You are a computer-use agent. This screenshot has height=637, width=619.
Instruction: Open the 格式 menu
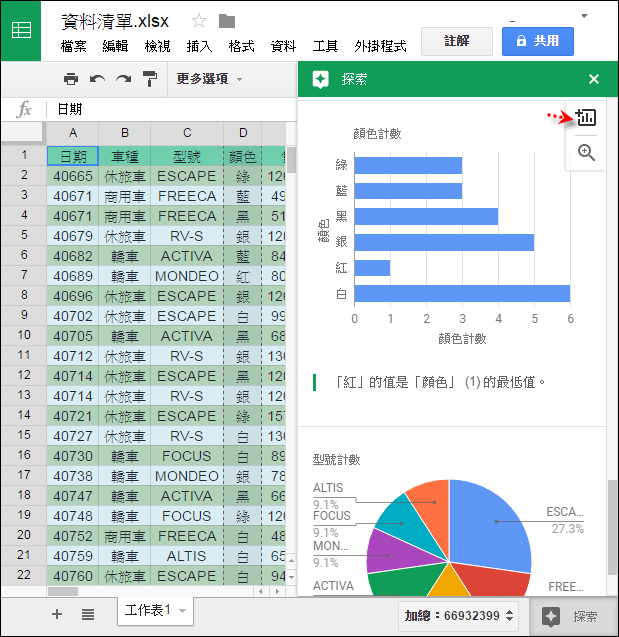pyautogui.click(x=241, y=46)
